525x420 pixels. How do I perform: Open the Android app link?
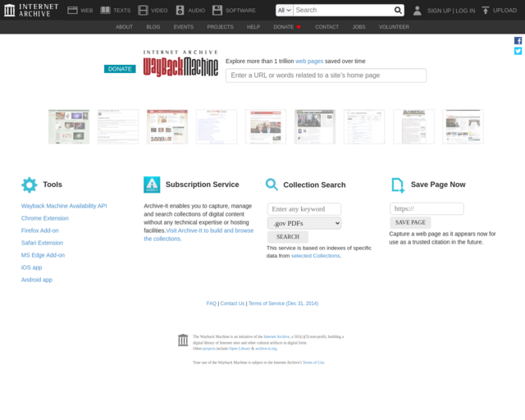[37, 280]
